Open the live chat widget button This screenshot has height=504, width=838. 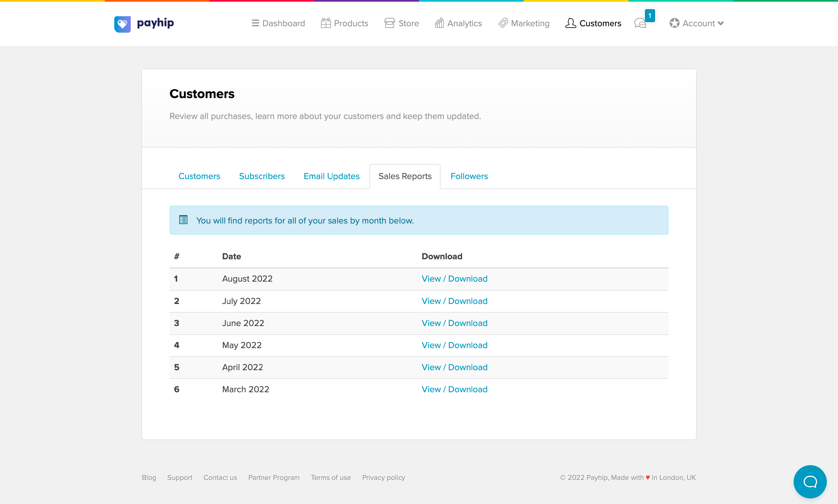point(810,482)
